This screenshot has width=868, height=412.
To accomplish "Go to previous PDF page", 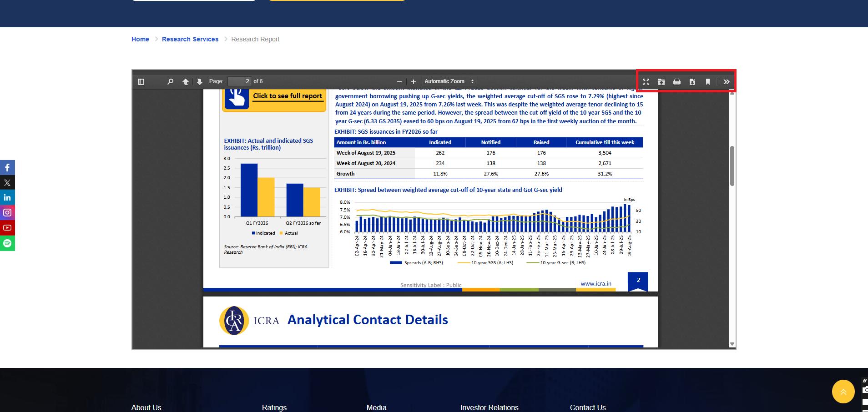I will [x=186, y=82].
